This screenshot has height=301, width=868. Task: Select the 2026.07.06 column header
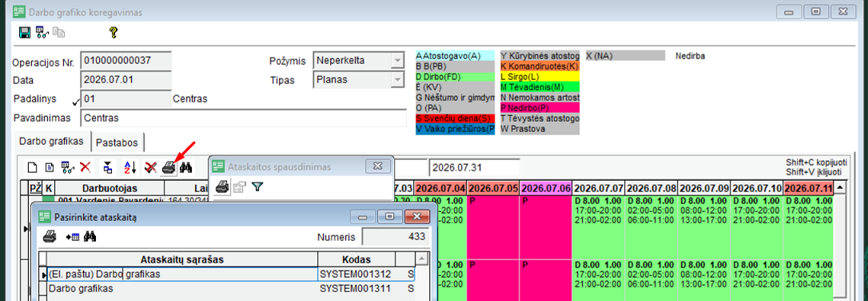tap(546, 188)
